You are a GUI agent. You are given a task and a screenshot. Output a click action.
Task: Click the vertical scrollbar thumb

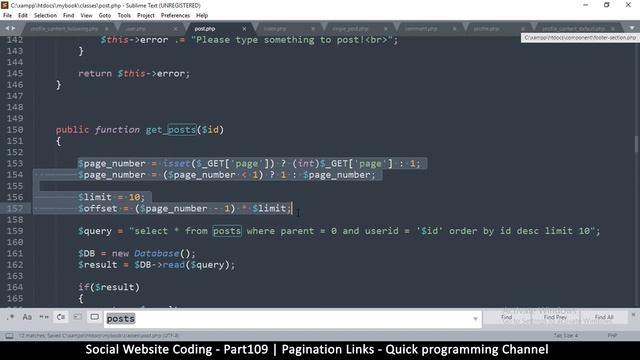tap(636, 144)
